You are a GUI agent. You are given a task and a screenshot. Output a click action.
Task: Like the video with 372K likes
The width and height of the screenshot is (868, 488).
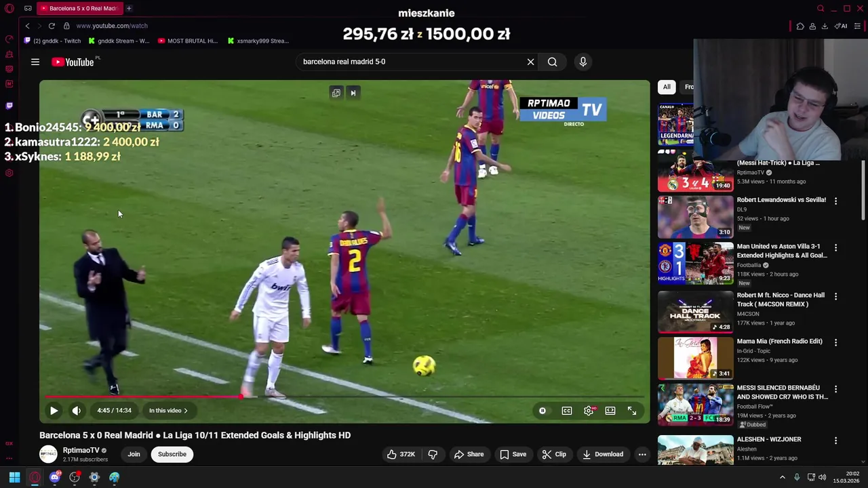point(400,454)
